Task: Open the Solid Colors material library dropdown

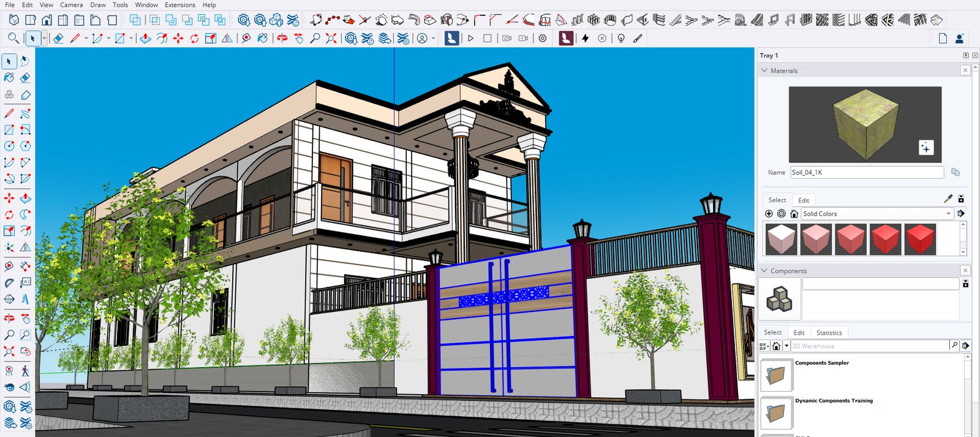Action: click(x=949, y=214)
